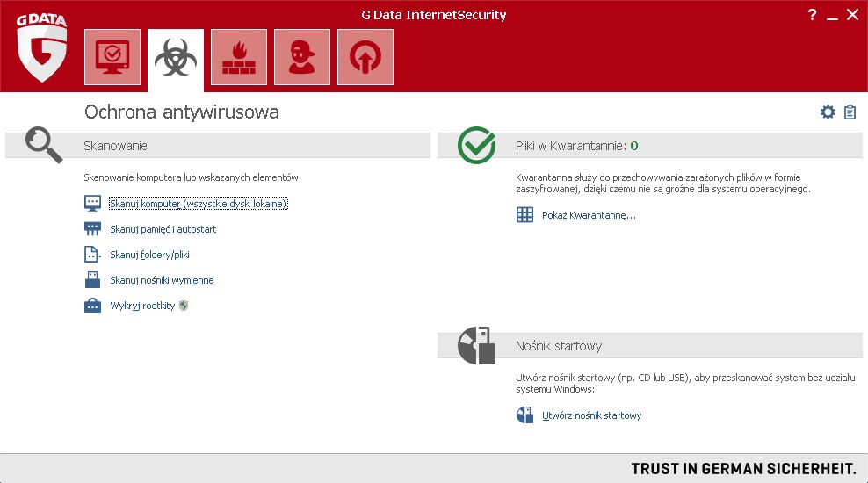Click the USB stick icon beside Skanuj nośniki
This screenshot has width=868, height=483.
[x=92, y=279]
